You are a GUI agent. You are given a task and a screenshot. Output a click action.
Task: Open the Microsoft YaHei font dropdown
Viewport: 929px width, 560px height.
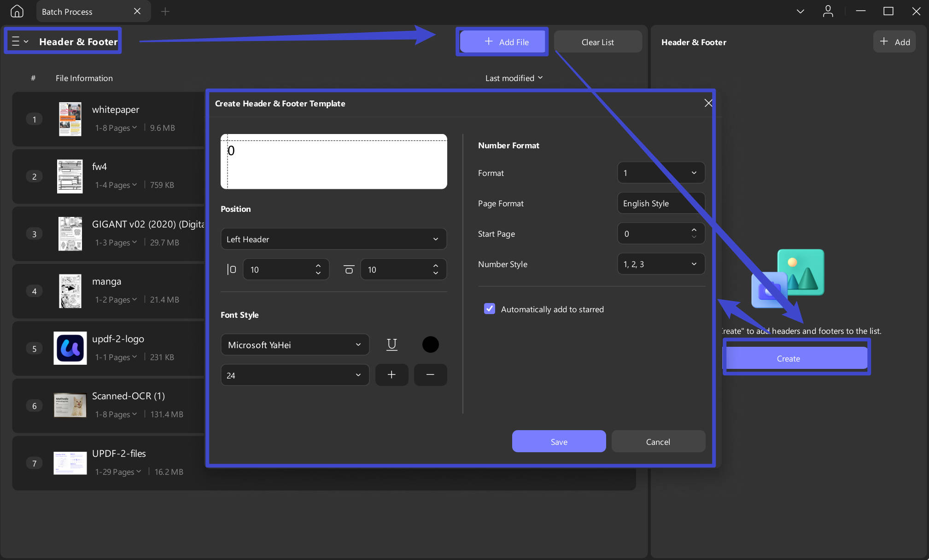click(295, 344)
